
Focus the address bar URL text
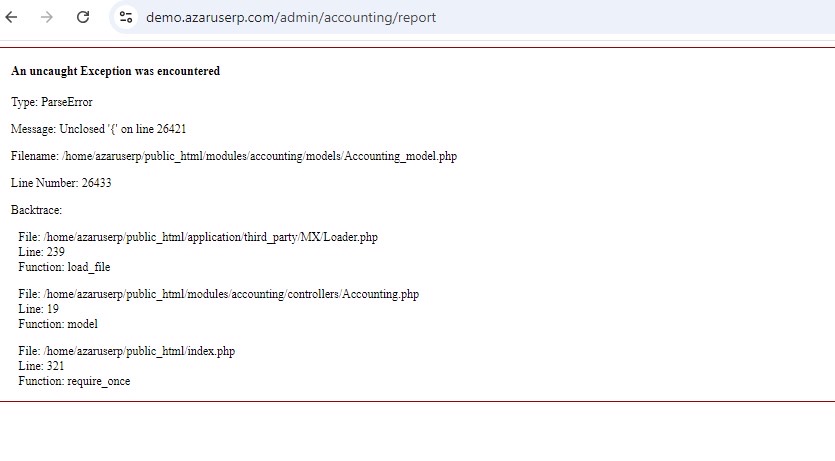pyautogui.click(x=290, y=17)
